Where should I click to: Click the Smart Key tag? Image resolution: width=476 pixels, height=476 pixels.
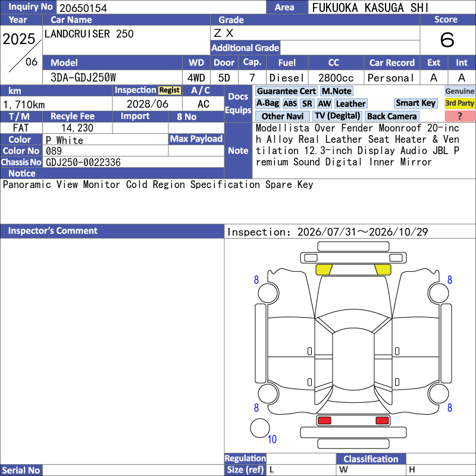[415, 103]
